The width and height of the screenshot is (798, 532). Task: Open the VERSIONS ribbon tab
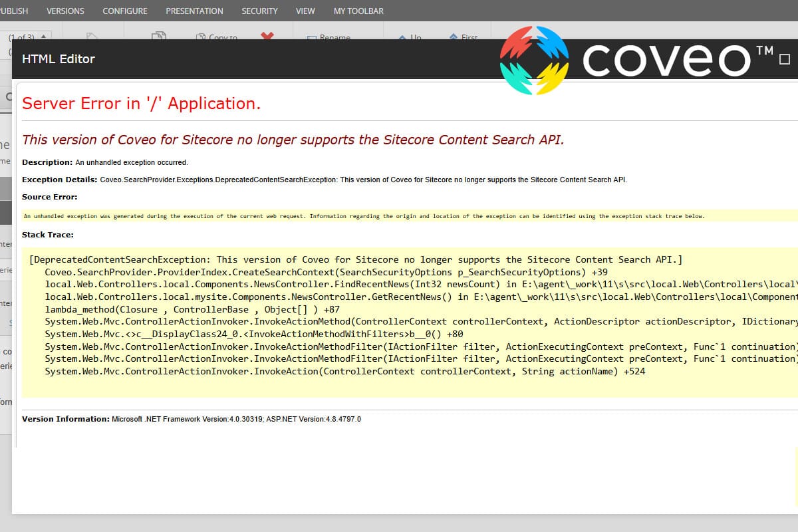point(65,11)
